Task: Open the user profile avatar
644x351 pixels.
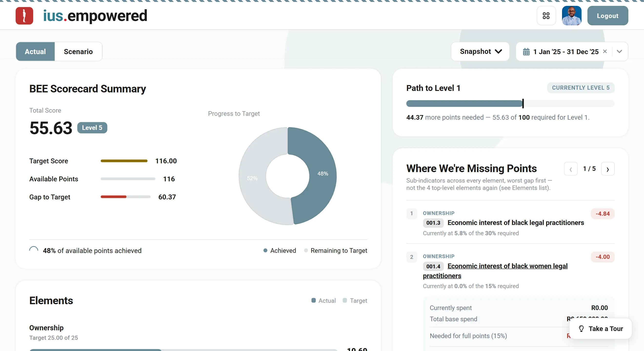Action: (572, 16)
